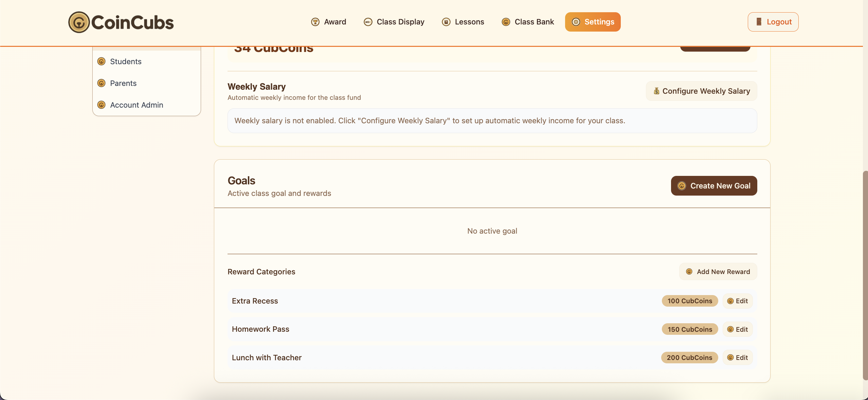Viewport: 868px width, 400px height.
Task: Click the Class Bank coin icon
Action: pyautogui.click(x=506, y=22)
